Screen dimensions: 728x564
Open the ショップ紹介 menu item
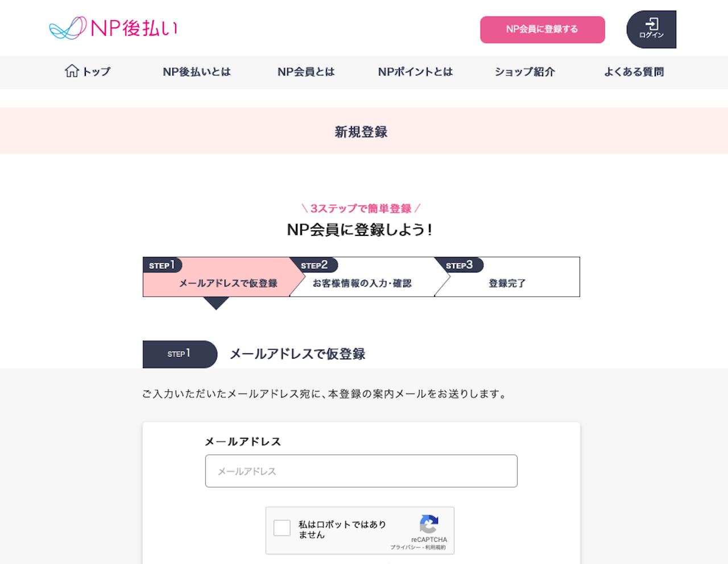click(524, 72)
